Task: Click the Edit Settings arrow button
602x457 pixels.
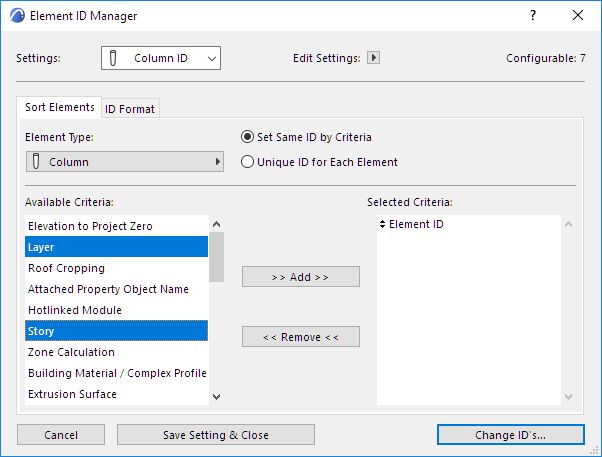Action: point(374,58)
